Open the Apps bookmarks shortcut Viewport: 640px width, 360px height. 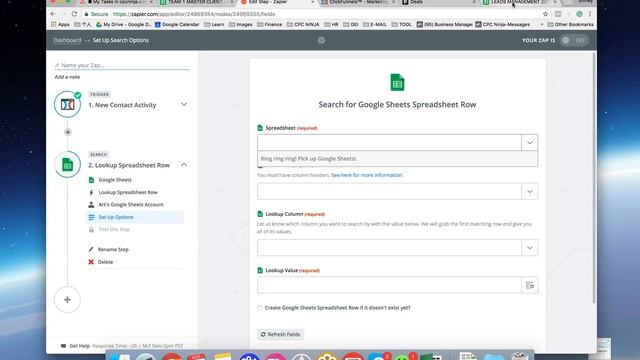click(60, 24)
